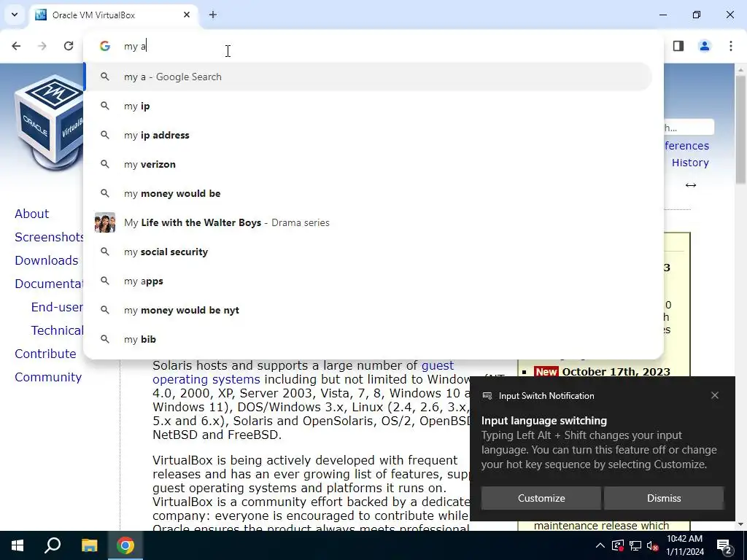The width and height of the screenshot is (747, 560).
Task: Click the browser forward arrow
Action: pos(42,46)
